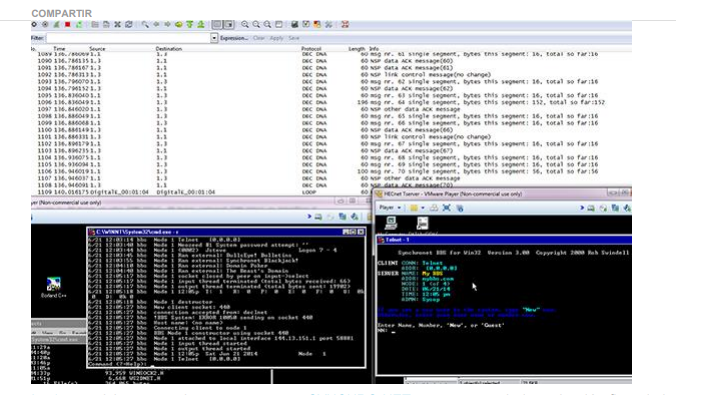Jump to last packet icon
Screen dimensions: 715x395
(201, 25)
